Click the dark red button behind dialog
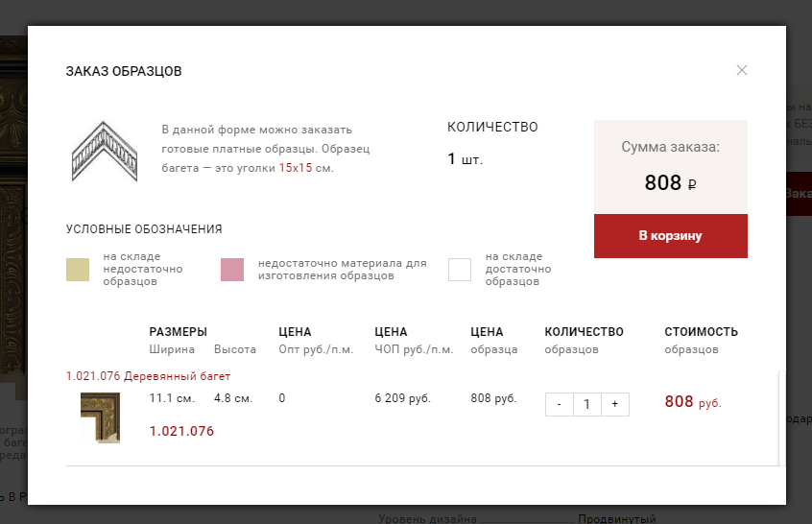This screenshot has width=812, height=524. [800, 194]
